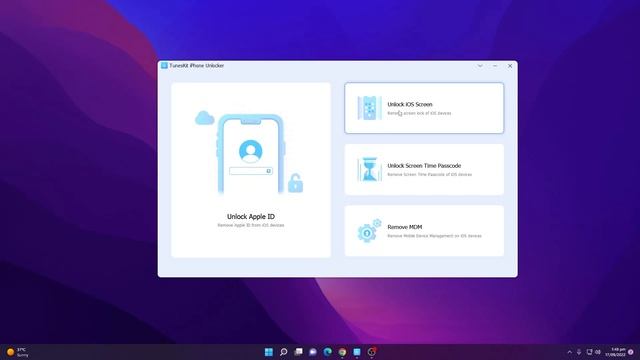
Task: Open taskbar Search
Action: [283, 352]
